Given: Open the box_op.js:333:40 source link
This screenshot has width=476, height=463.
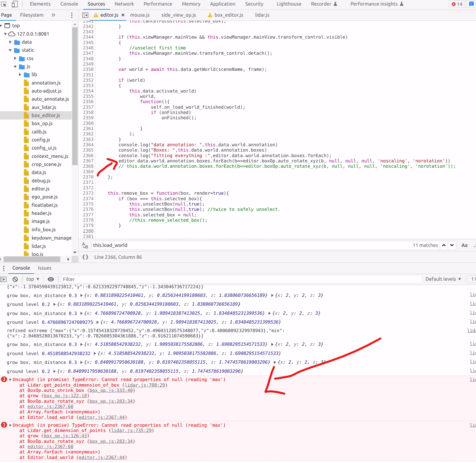Looking at the screenshot, I should (x=111, y=390).
